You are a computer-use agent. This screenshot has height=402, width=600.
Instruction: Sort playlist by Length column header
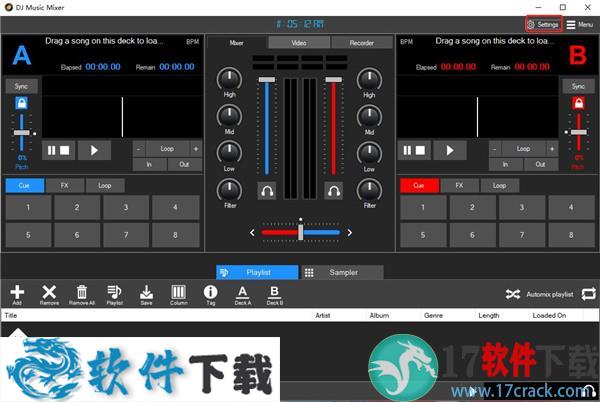tap(489, 316)
